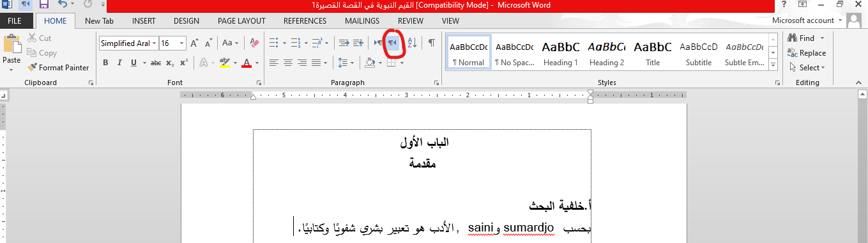Switch to the MAILINGS tab
Viewport: 868px width, 243px height.
tap(362, 20)
